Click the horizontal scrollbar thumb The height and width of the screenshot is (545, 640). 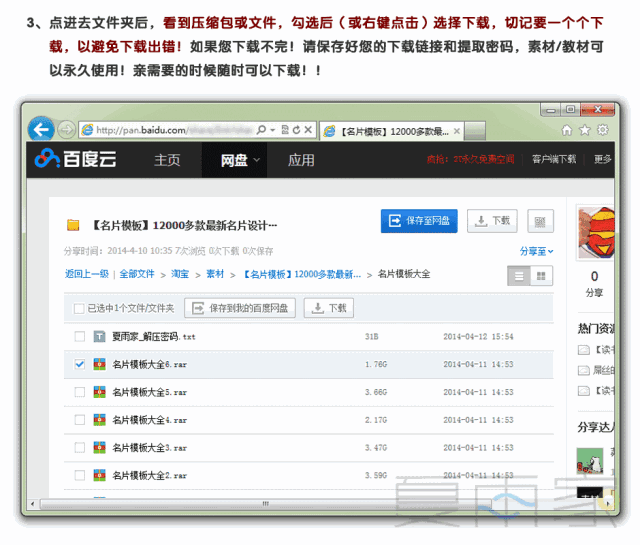(x=265, y=503)
